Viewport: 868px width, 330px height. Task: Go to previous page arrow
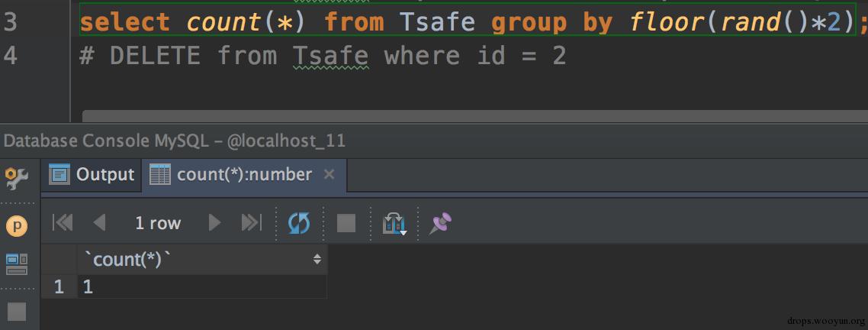(100, 223)
